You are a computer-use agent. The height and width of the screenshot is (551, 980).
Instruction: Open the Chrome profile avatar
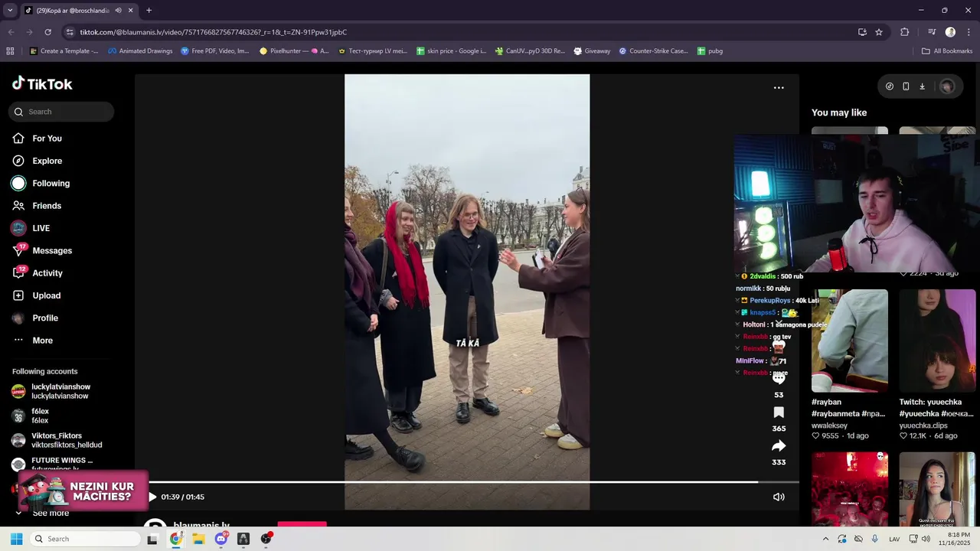coord(950,32)
